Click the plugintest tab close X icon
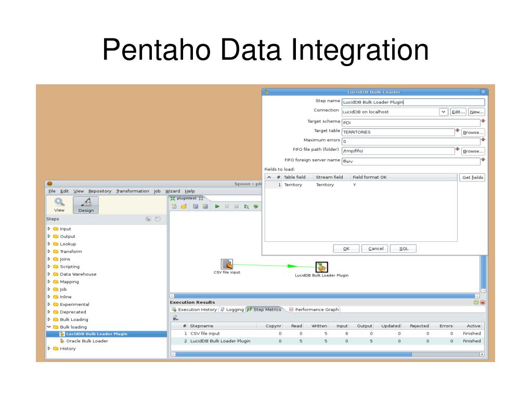The width and height of the screenshot is (532, 399). 201,199
